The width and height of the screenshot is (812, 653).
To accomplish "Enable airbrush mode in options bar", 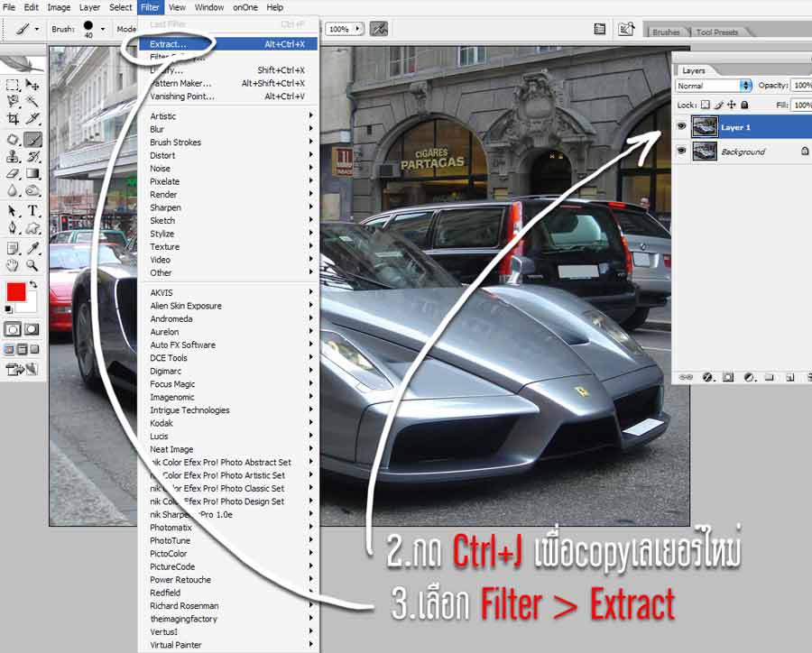I will click(x=379, y=29).
